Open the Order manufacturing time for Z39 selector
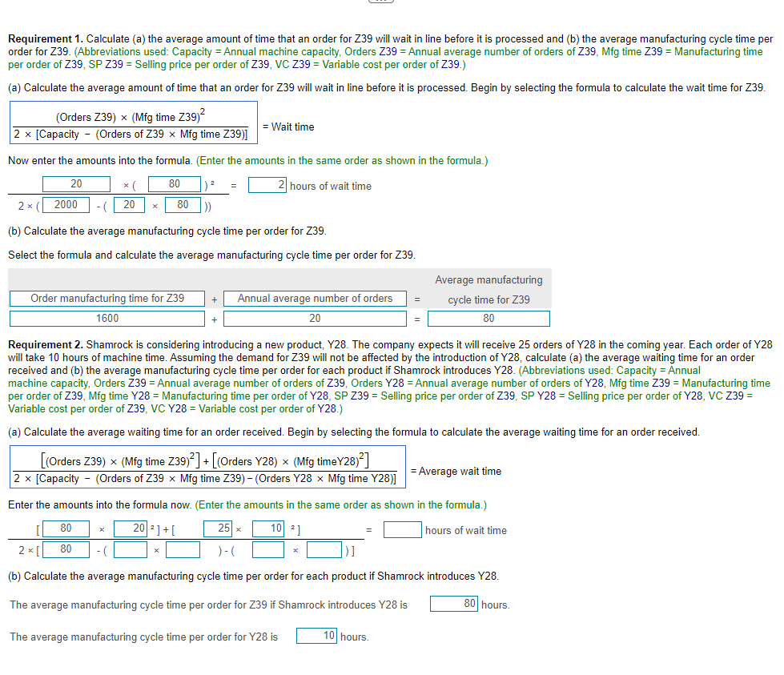This screenshot has height=675, width=784. (107, 298)
